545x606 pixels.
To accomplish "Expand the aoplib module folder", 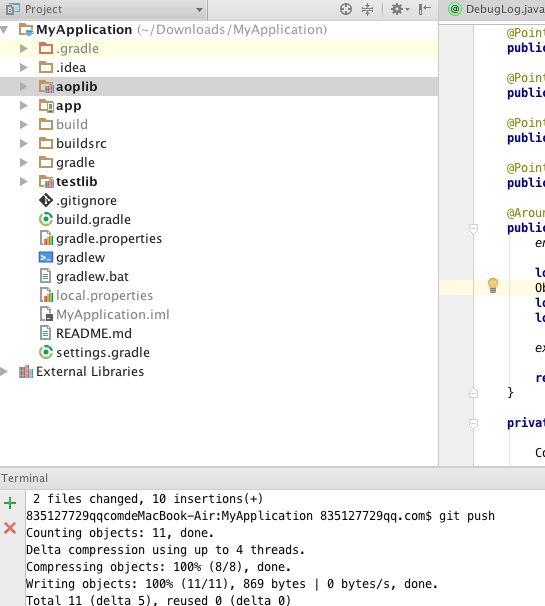I will pyautogui.click(x=24, y=87).
